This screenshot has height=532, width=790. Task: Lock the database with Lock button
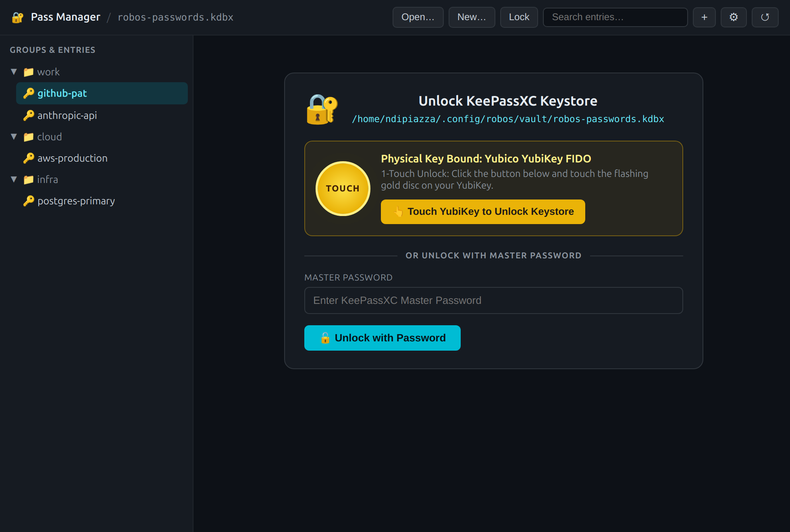click(519, 17)
